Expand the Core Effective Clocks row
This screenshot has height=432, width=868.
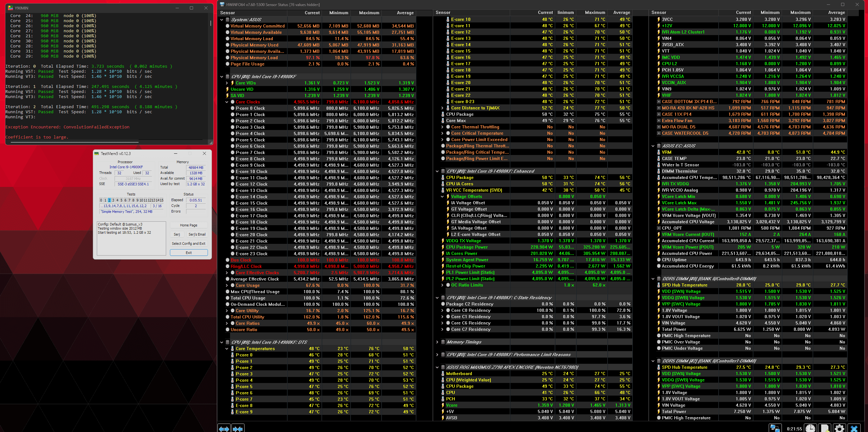(x=227, y=273)
